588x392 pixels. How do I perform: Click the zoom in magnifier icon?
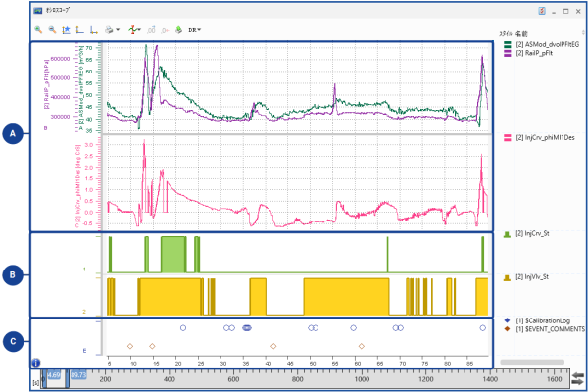(x=38, y=30)
